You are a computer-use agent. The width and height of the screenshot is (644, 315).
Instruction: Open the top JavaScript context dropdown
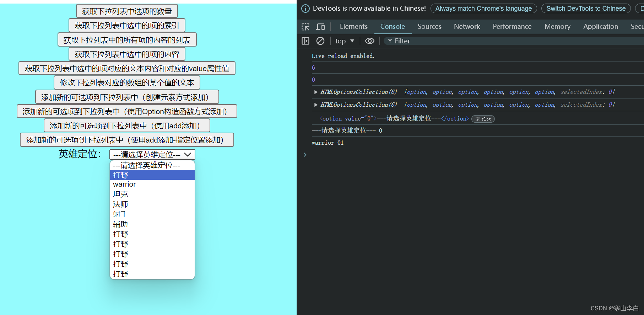345,41
